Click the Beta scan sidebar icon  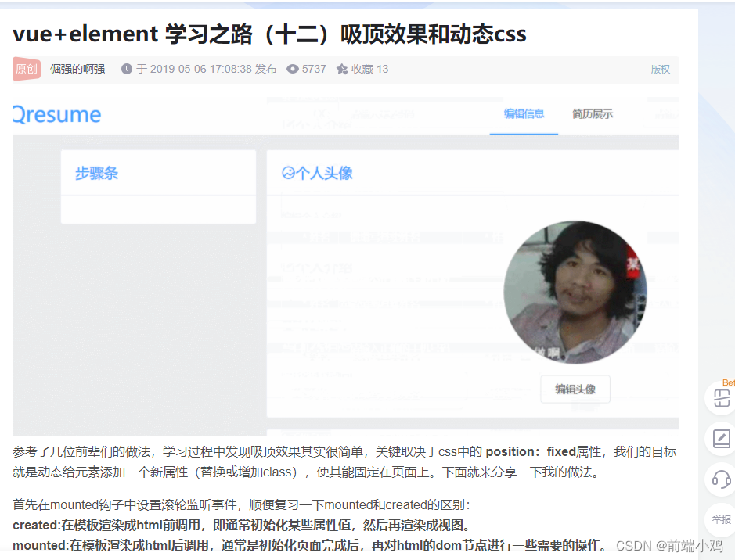(x=722, y=398)
